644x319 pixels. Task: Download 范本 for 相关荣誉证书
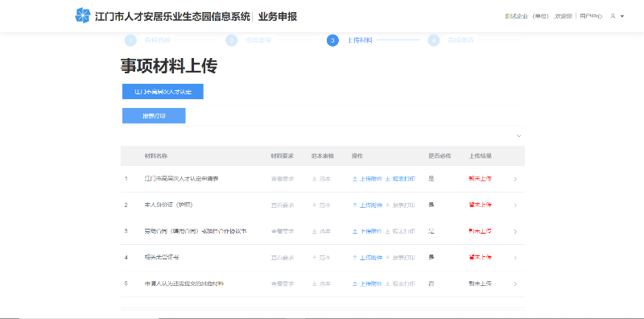click(x=321, y=258)
